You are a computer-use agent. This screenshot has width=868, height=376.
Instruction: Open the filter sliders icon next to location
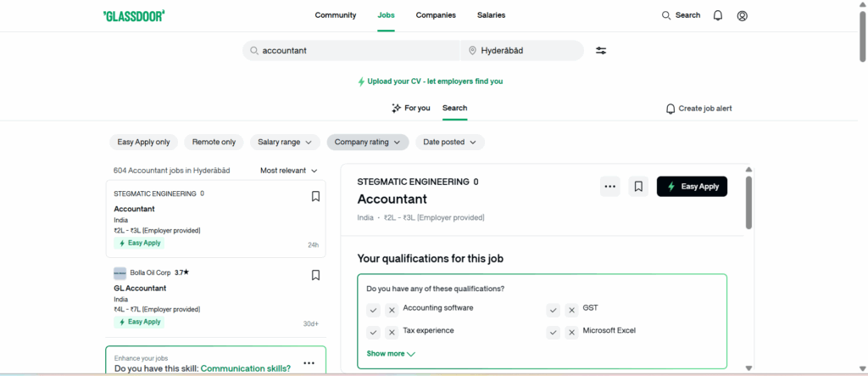601,50
